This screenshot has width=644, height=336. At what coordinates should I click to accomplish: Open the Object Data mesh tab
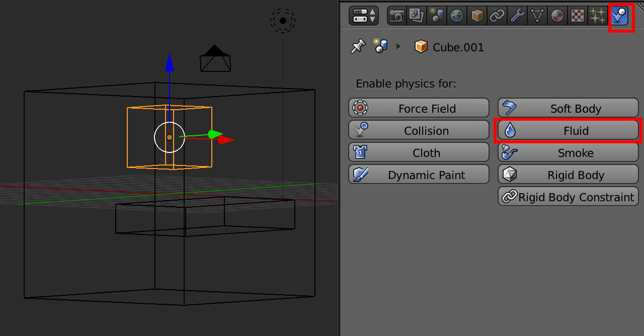[x=537, y=16]
